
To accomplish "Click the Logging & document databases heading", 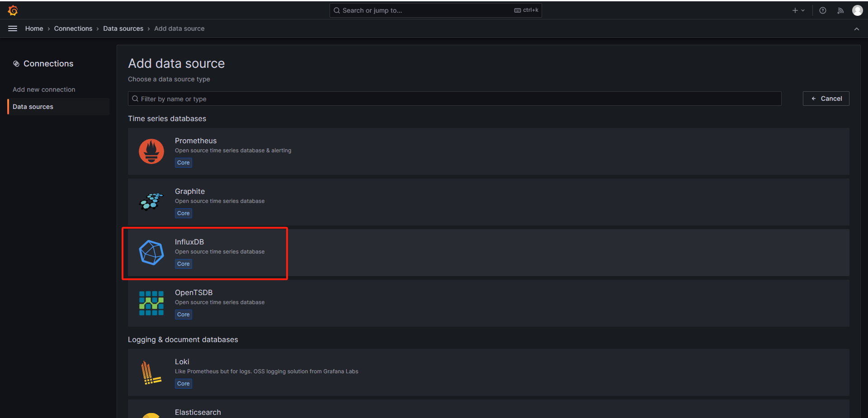I will tap(183, 339).
